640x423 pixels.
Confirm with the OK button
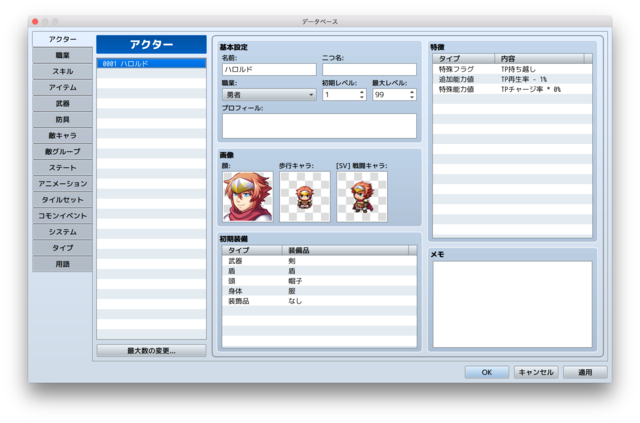pyautogui.click(x=487, y=372)
